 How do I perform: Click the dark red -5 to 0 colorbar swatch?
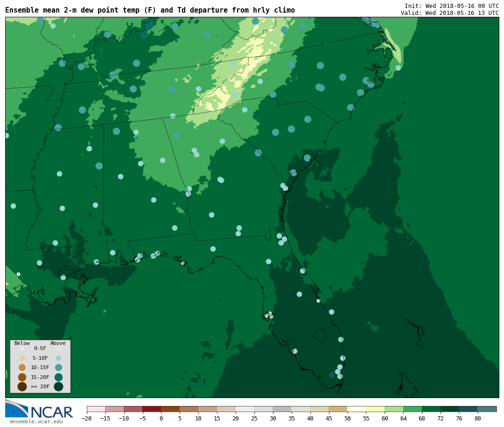152,409
